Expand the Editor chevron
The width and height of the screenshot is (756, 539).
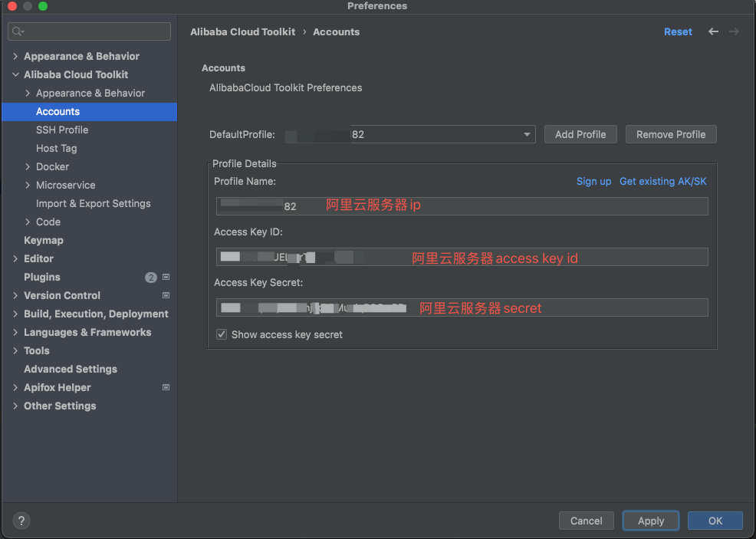(x=15, y=259)
